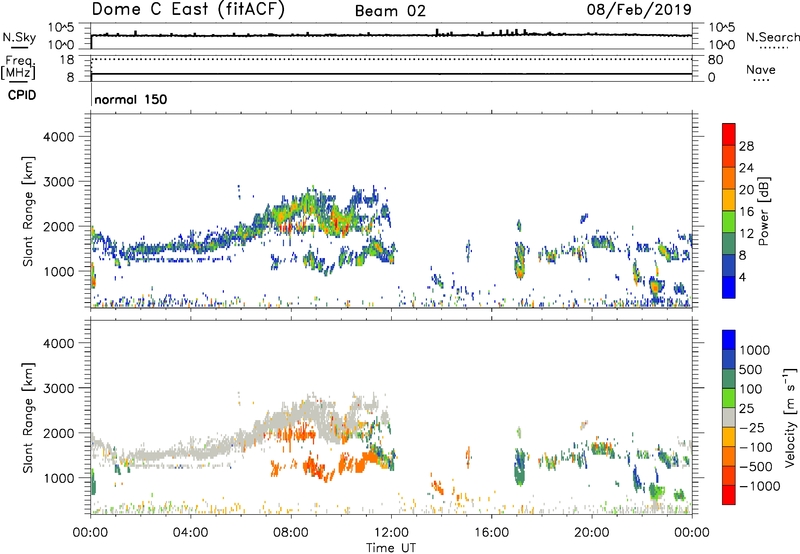Click the 'Nave' legend label

click(761, 69)
